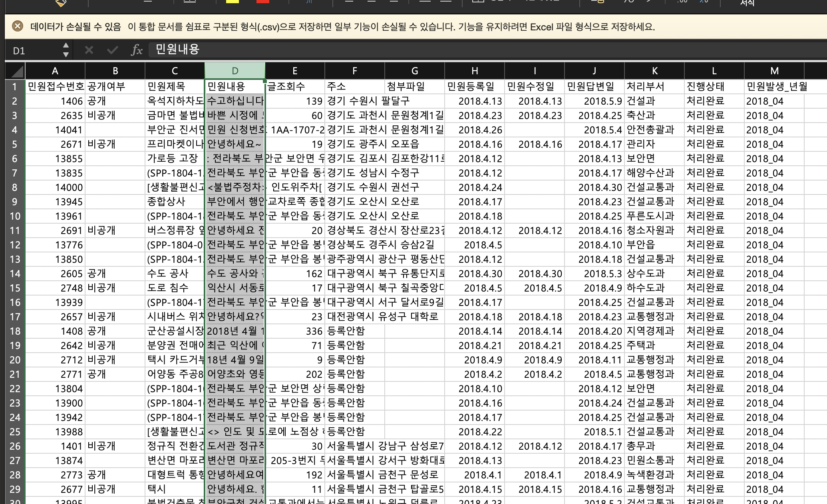This screenshot has width=827, height=504.
Task: Click the 처리부서 header cell
Action: click(654, 87)
